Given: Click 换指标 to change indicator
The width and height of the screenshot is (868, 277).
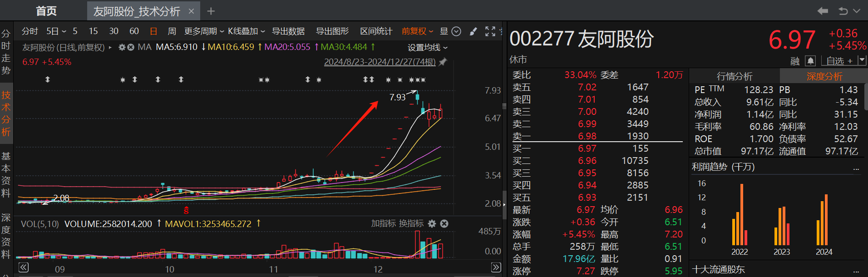Looking at the screenshot, I should point(411,223).
